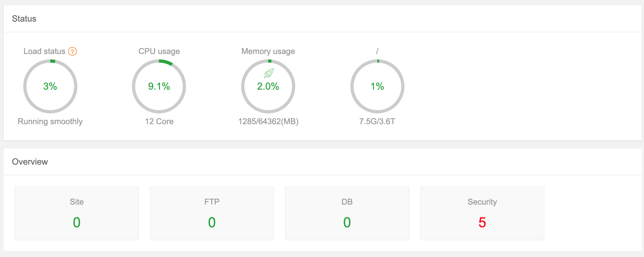Screen dimensions: 644x257
Task: Click the CPU usage 9.1% gauge
Action: point(159,86)
